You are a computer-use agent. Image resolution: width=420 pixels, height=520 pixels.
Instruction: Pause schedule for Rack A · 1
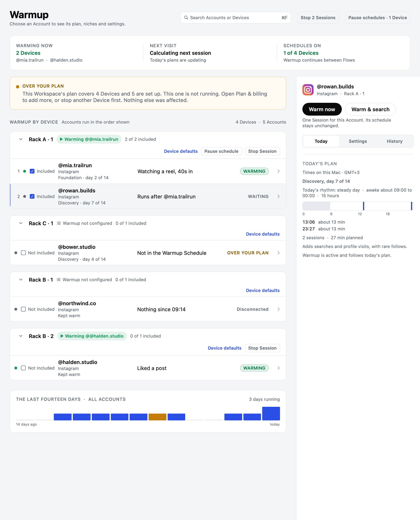[221, 151]
